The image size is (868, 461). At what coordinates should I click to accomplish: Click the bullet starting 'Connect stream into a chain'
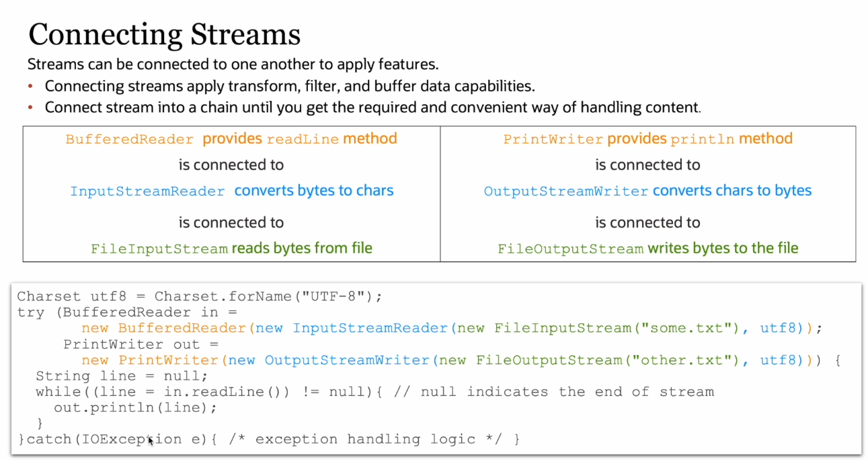373,107
